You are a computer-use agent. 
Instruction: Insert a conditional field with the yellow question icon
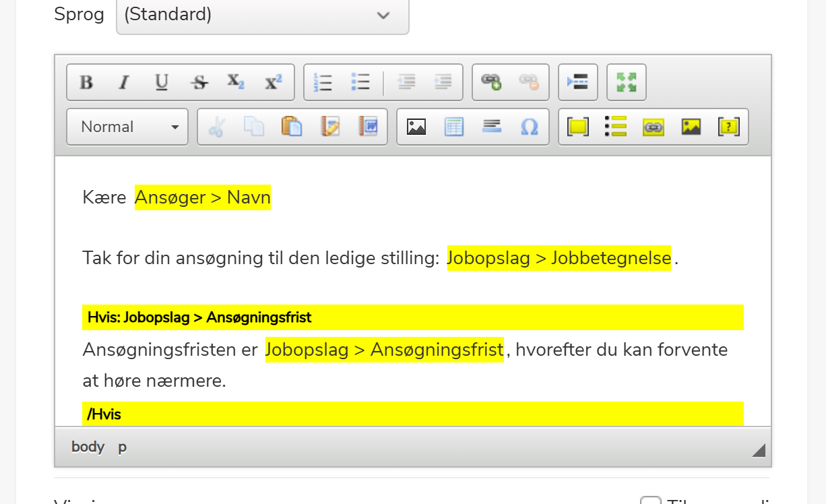(728, 126)
